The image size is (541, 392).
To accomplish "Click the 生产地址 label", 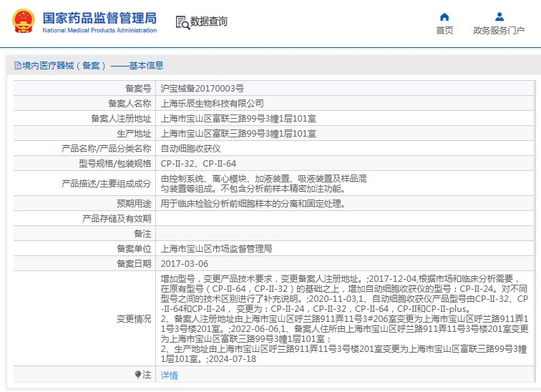I will tap(134, 134).
